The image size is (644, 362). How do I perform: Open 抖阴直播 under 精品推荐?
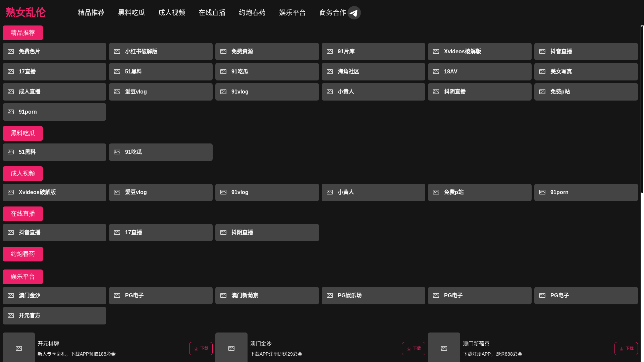tap(480, 92)
